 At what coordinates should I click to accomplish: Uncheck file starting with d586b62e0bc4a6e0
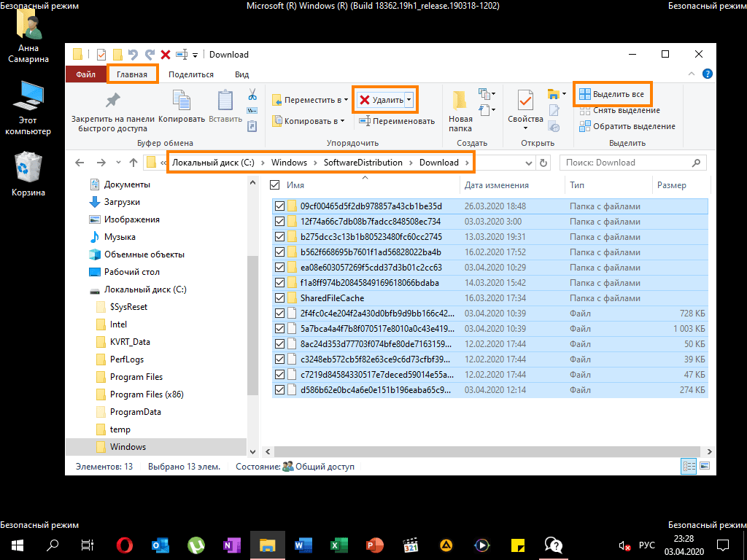(x=279, y=389)
